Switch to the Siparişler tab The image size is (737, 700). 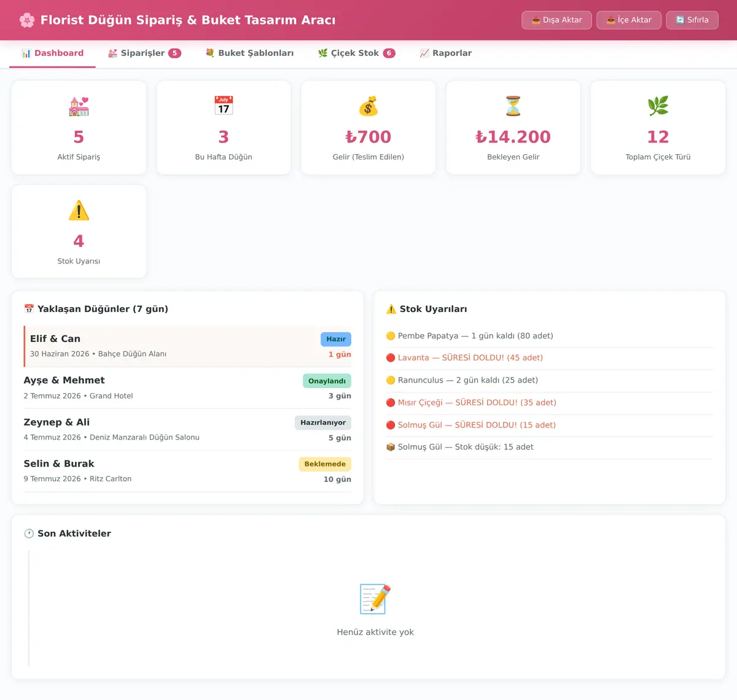pyautogui.click(x=144, y=53)
